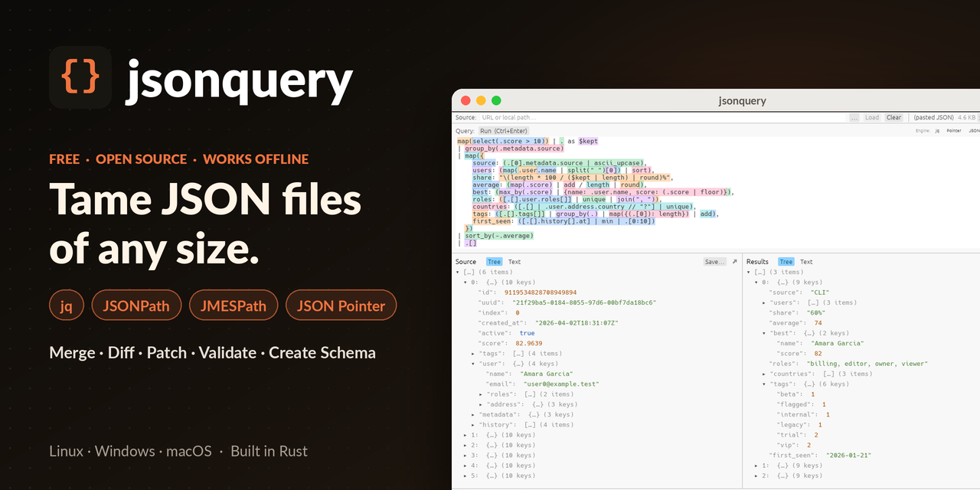The height and width of the screenshot is (490, 980).
Task: Expand Results item 1 (9 keys)
Action: [757, 465]
